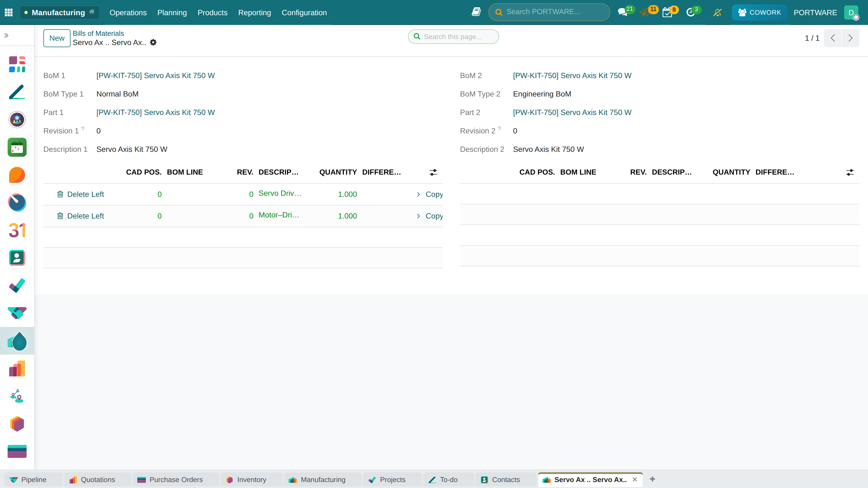This screenshot has height=488, width=868.
Task: Open the Reporting menu
Action: click(x=254, y=12)
